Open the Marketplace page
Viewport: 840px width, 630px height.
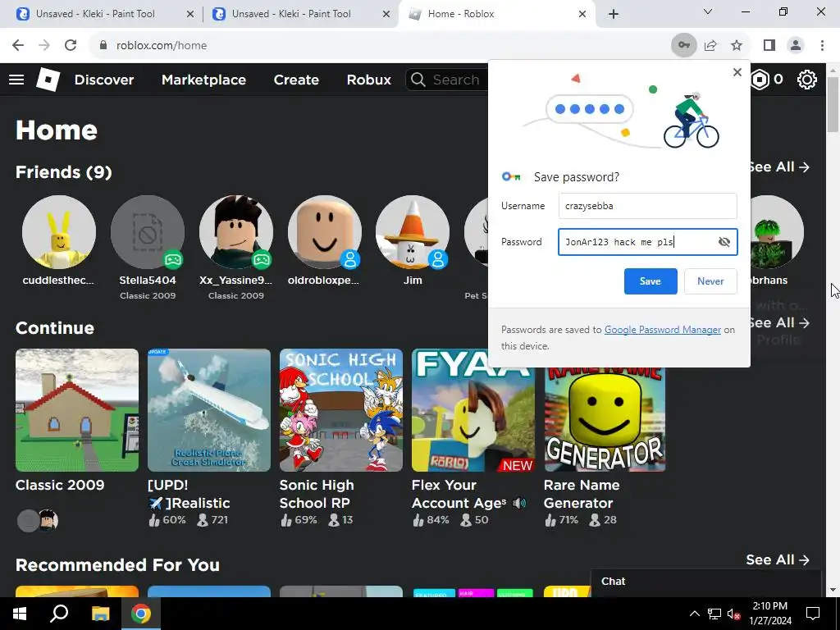tap(203, 80)
